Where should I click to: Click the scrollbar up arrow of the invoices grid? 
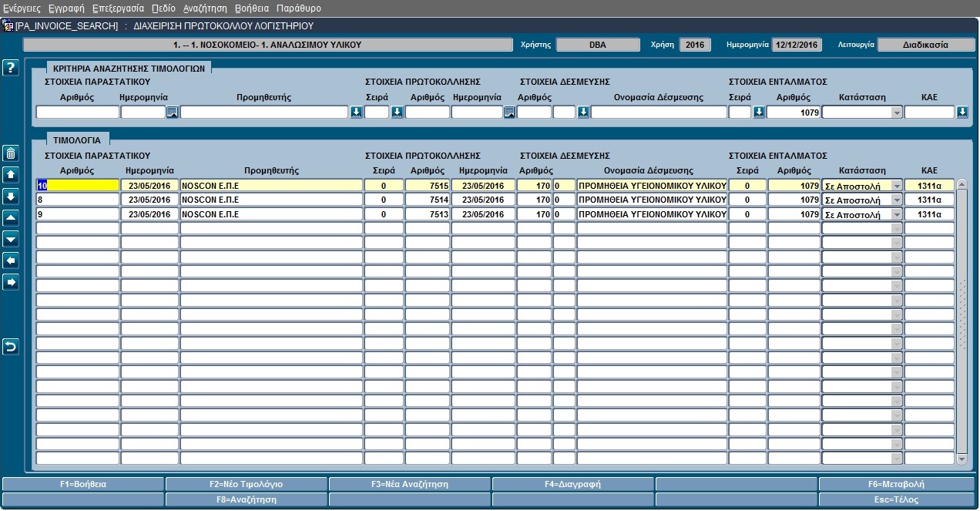(x=961, y=184)
